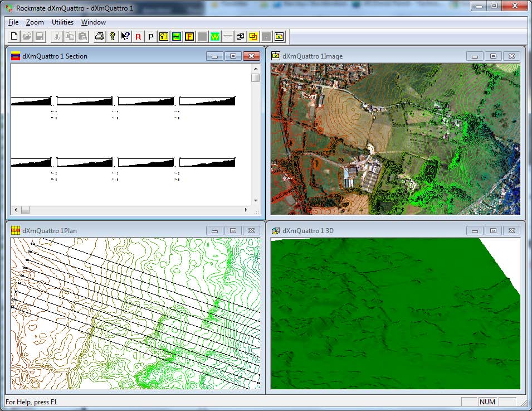Activate the context help arrow icon

(125, 36)
